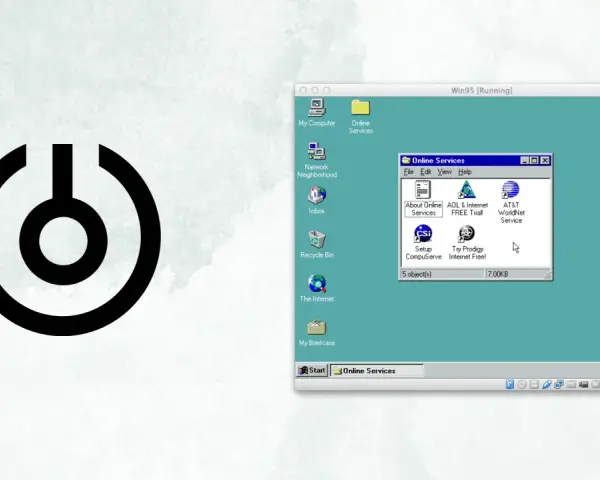
Task: Click the 'Win95 [Running]' window title
Action: (481, 90)
